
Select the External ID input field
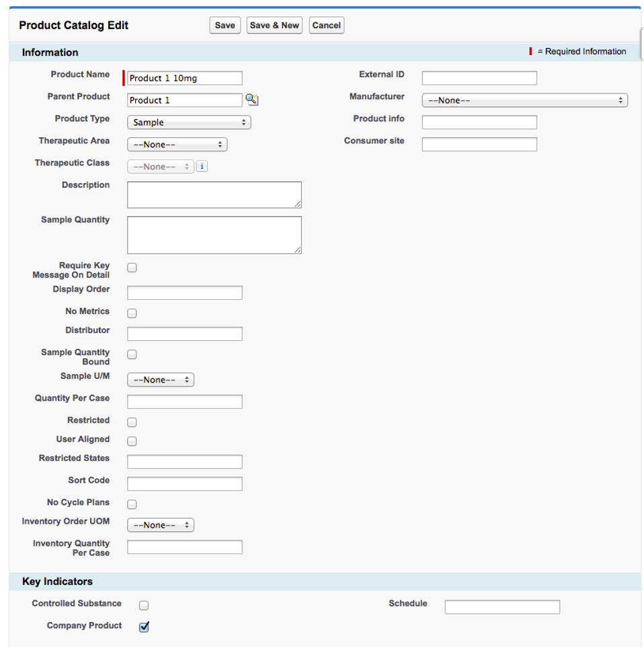pos(479,78)
